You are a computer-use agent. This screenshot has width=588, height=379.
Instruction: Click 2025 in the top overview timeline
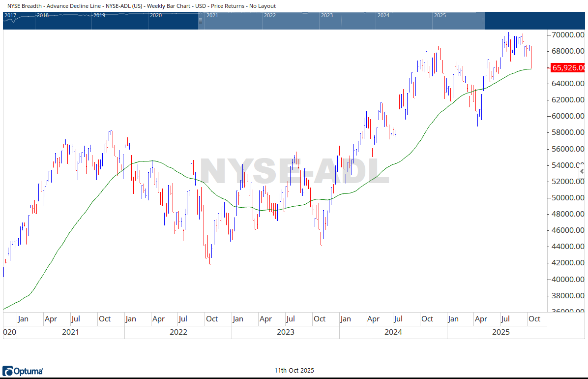click(440, 15)
